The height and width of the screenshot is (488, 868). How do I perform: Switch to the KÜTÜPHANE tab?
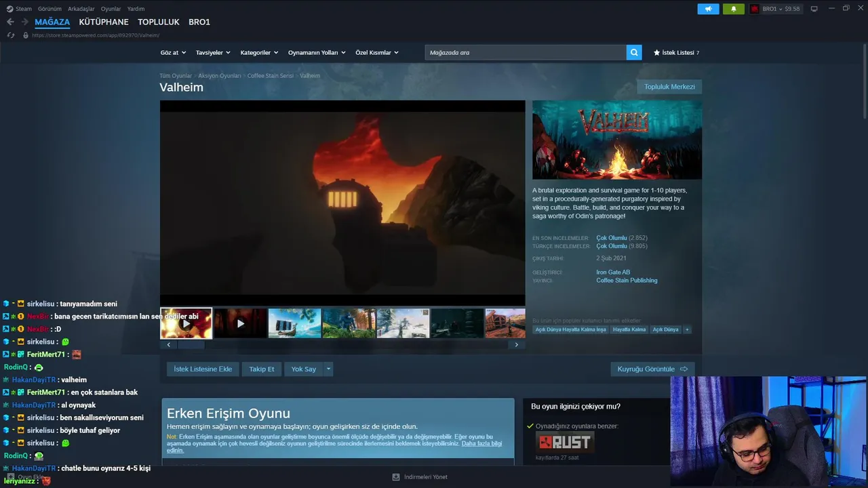point(104,22)
